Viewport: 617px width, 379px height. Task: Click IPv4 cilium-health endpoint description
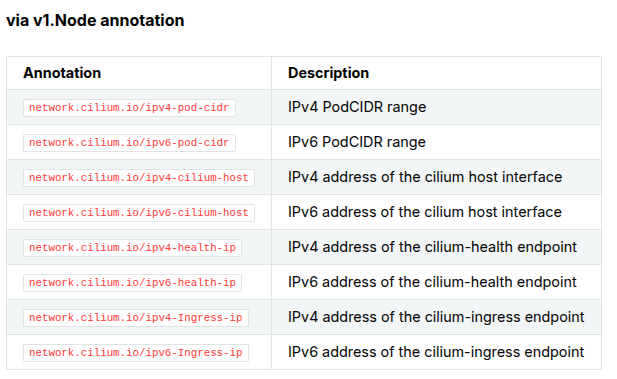(x=432, y=247)
